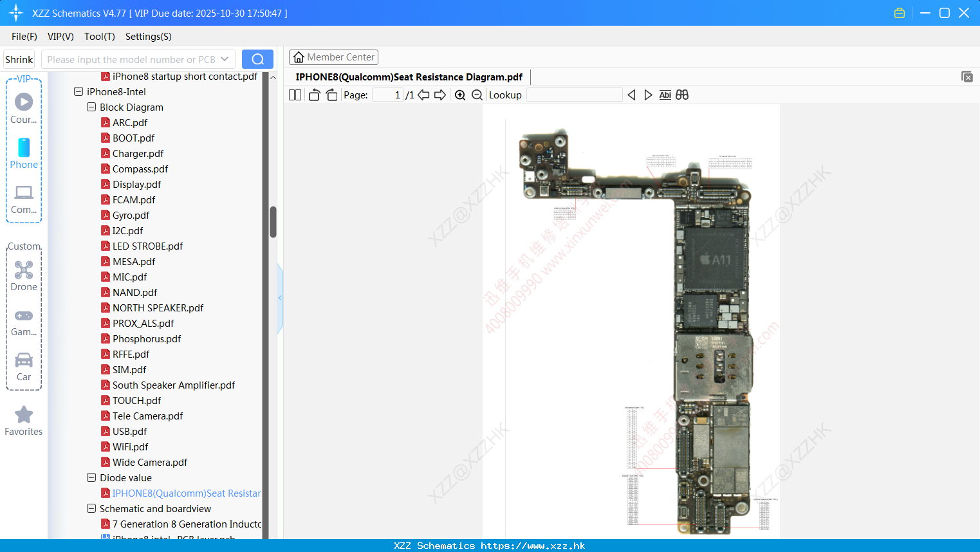The height and width of the screenshot is (552, 980).
Task: Collapse the Schematic and boardview folder
Action: (x=91, y=508)
